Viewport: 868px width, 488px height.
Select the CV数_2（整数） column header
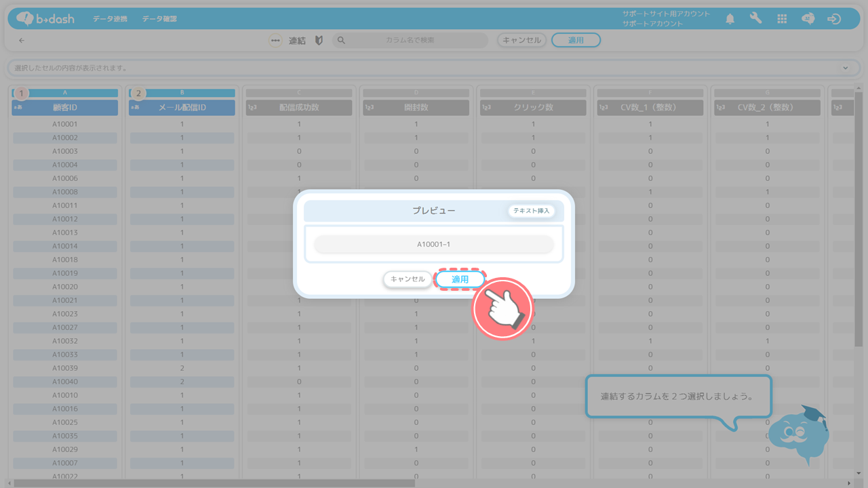(x=768, y=107)
